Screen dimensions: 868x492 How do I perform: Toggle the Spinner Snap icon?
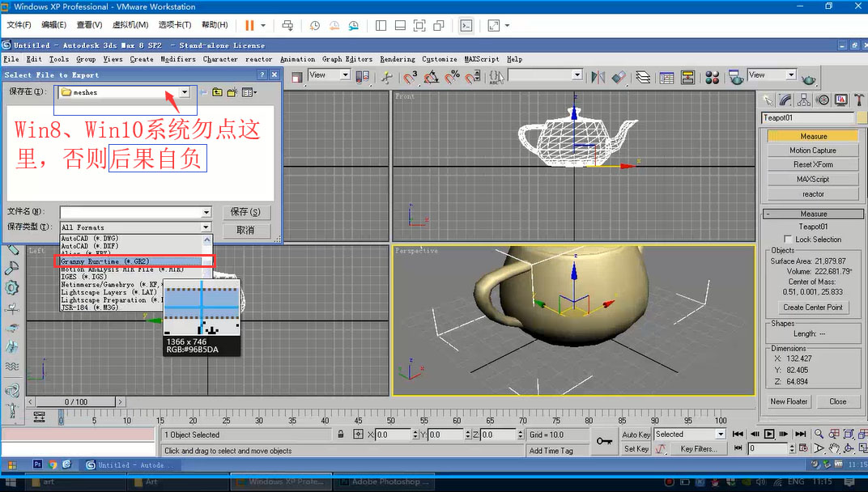tap(474, 78)
